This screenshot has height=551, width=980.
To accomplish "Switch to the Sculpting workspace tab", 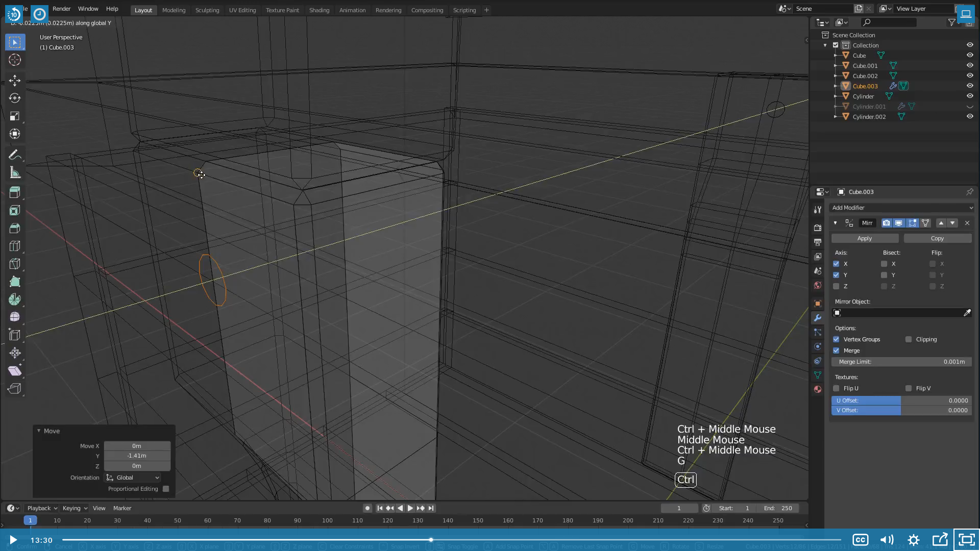I will pyautogui.click(x=207, y=10).
